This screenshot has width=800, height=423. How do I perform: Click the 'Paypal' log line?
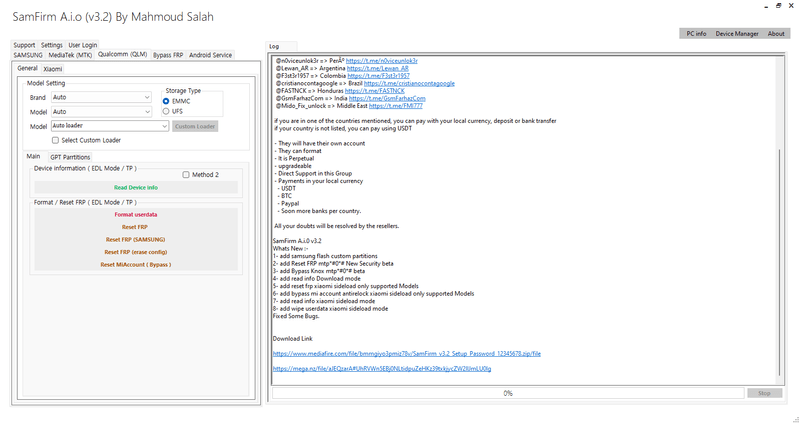coord(289,204)
